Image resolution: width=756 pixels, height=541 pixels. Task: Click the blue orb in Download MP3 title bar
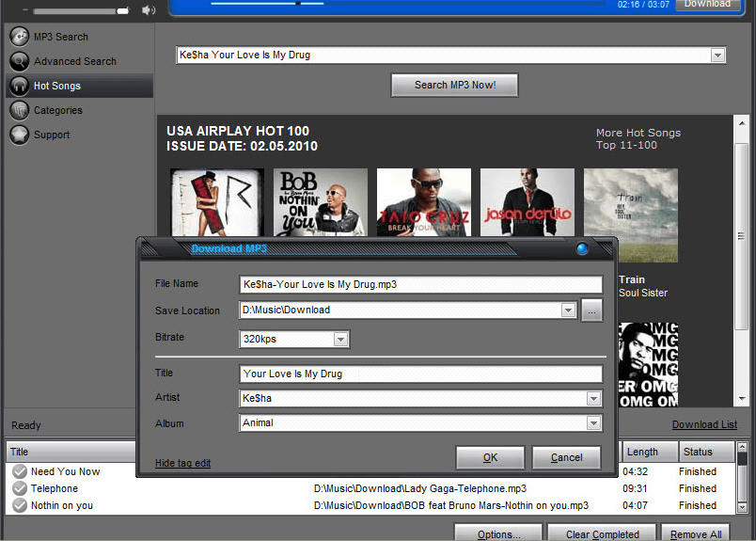click(x=582, y=249)
